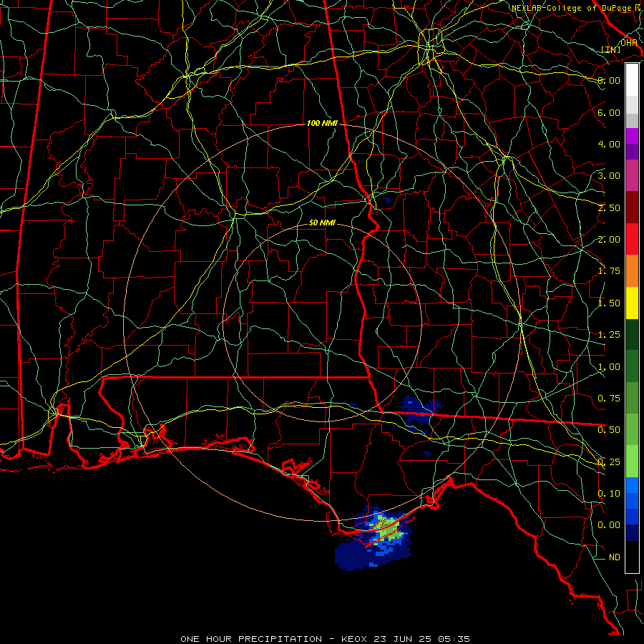Click the 0.10 legend value
This screenshot has width=644, height=644.
point(609,494)
